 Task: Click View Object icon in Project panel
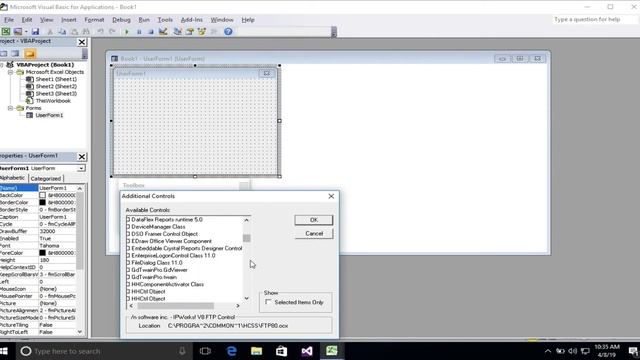click(16, 53)
